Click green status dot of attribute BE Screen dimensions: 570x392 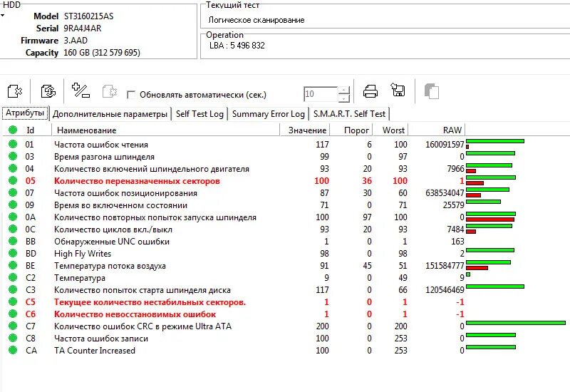pyautogui.click(x=13, y=265)
